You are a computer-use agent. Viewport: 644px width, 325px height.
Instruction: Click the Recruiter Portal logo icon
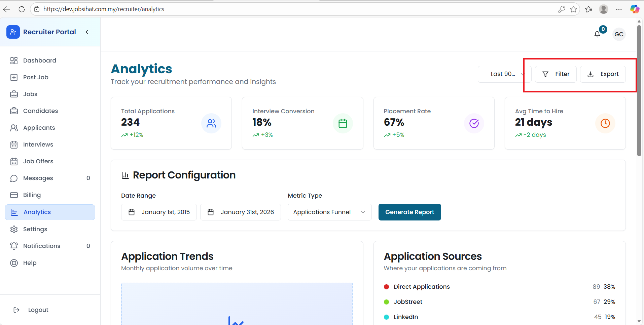point(13,32)
